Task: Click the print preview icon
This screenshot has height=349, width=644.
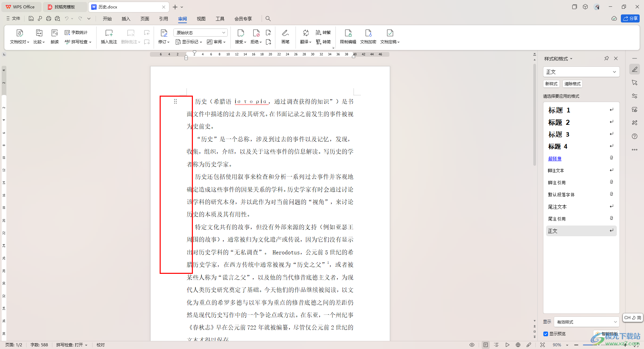Action: click(57, 18)
